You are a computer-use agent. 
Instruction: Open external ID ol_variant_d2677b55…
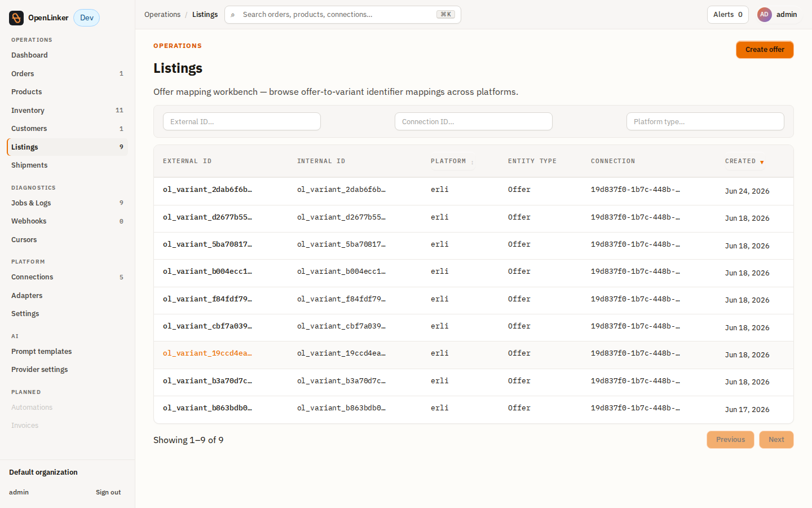(x=208, y=217)
